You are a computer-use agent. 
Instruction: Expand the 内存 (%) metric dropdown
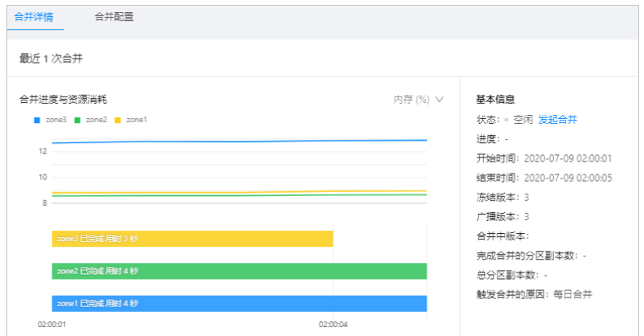[418, 100]
